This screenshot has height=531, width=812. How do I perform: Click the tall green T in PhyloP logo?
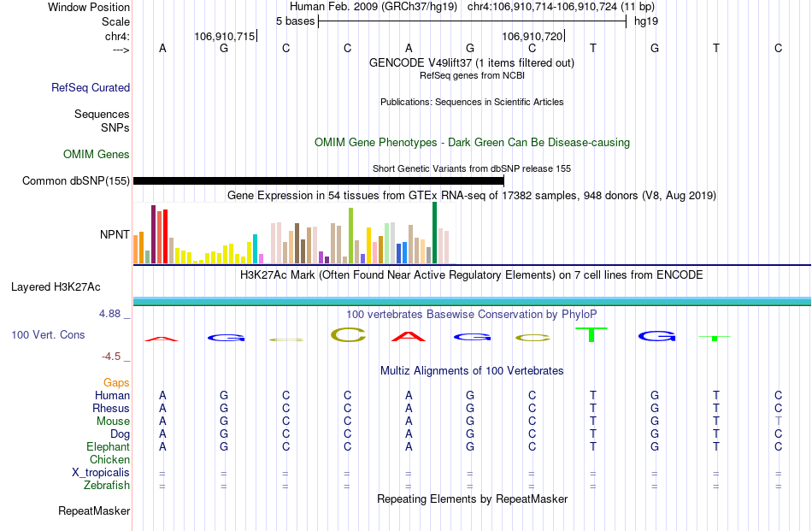coord(591,334)
